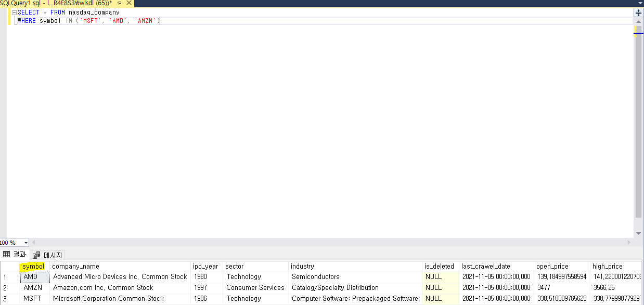Select all via results grid corner cell
644x305 pixels.
pos(10,266)
